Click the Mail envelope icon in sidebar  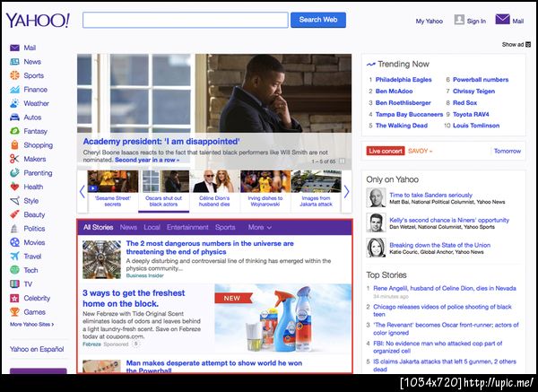(14, 48)
